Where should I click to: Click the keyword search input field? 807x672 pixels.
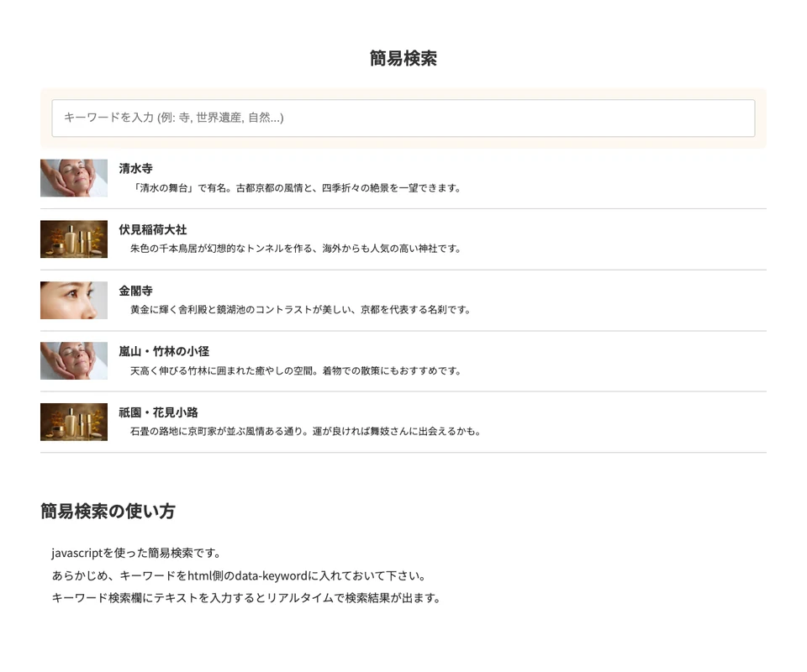403,118
